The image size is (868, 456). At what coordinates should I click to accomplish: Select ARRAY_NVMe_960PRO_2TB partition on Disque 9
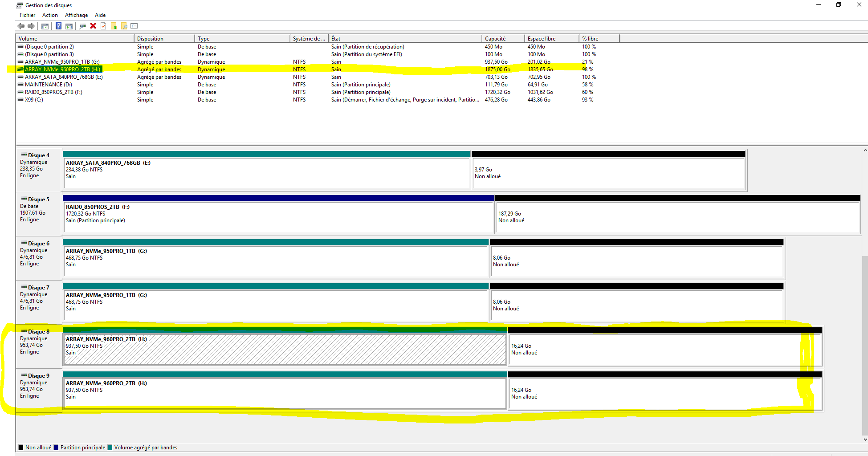point(285,391)
